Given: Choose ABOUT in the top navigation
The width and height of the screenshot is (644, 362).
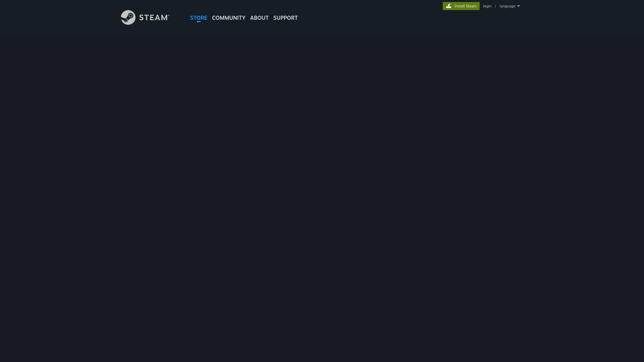Looking at the screenshot, I should coord(259,18).
